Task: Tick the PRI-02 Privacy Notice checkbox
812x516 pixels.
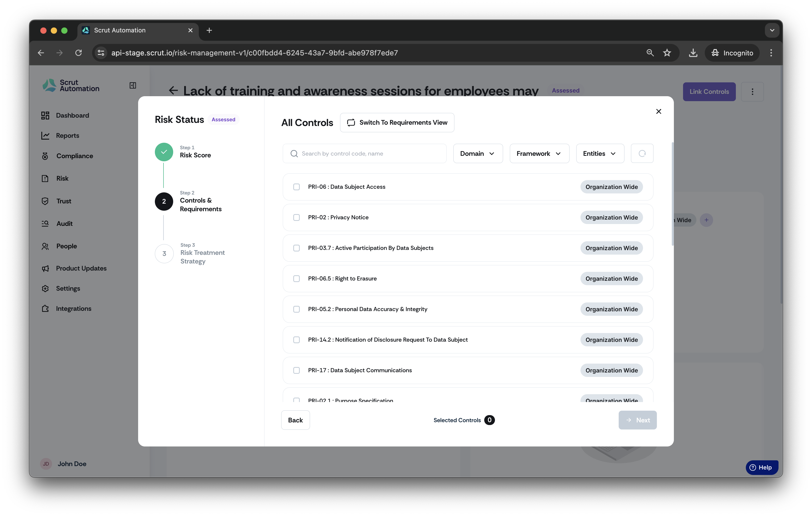Action: coord(296,218)
